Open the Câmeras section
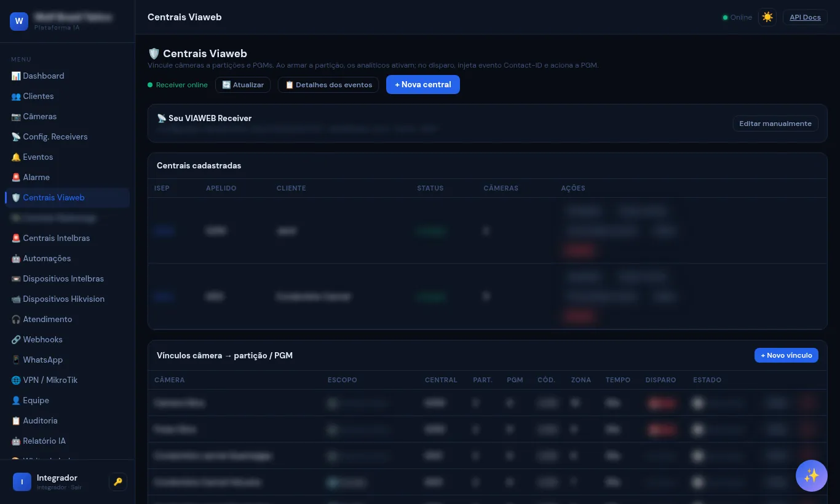 (68, 116)
